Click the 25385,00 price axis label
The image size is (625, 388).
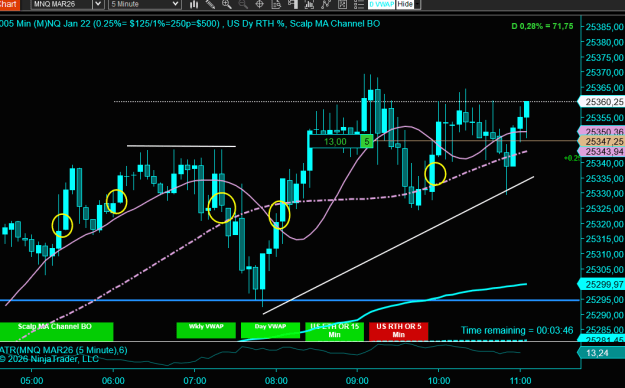click(605, 27)
